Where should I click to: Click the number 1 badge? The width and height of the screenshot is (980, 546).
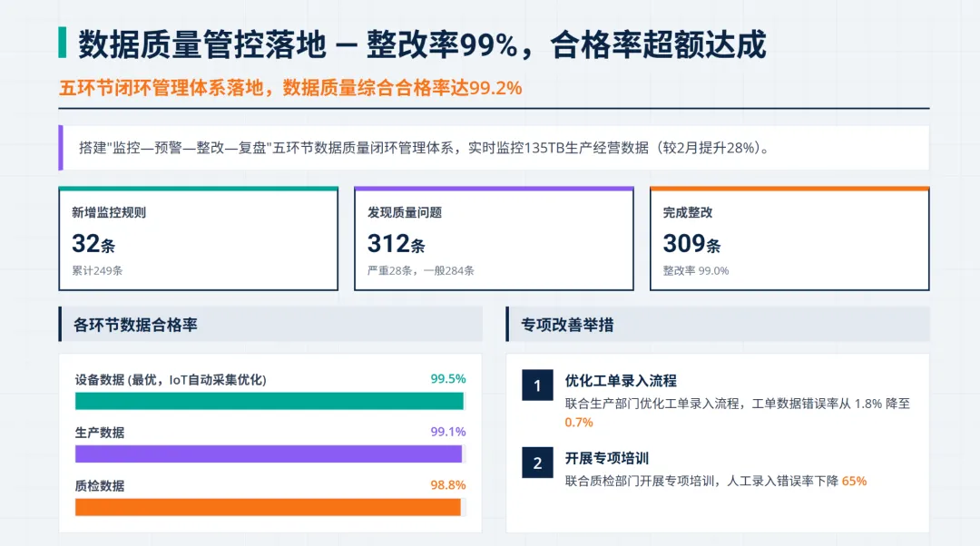(537, 385)
